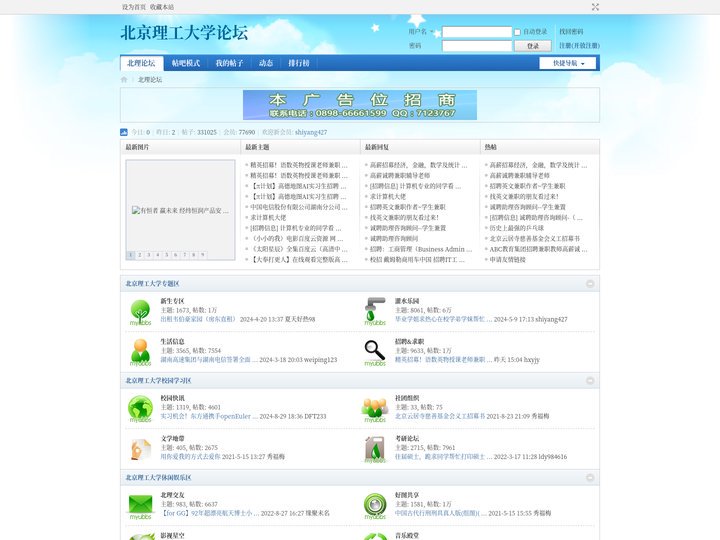Open the 排行榜 rankings tab

click(299, 63)
